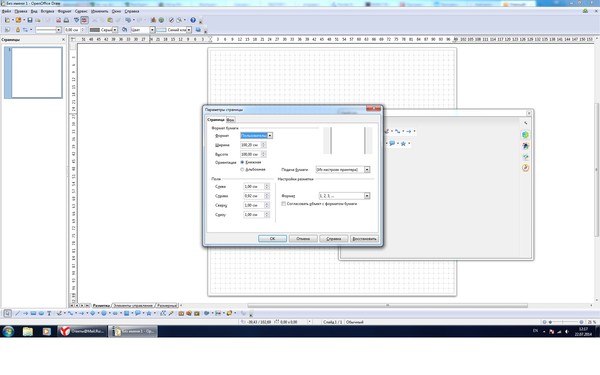Enable 'Согласовать объект с форматом бумаги' checkbox
Screen dimensions: 600x375
(x=284, y=204)
